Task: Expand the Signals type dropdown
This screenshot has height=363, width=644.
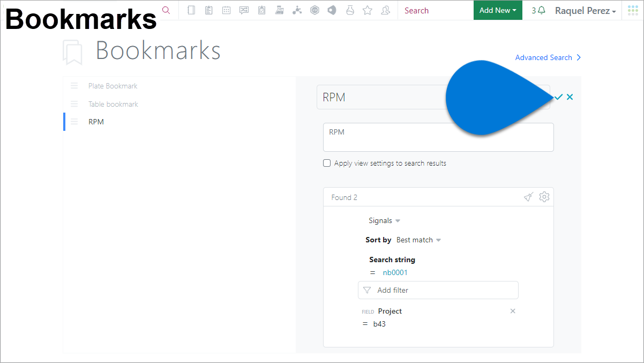Action: tap(385, 220)
